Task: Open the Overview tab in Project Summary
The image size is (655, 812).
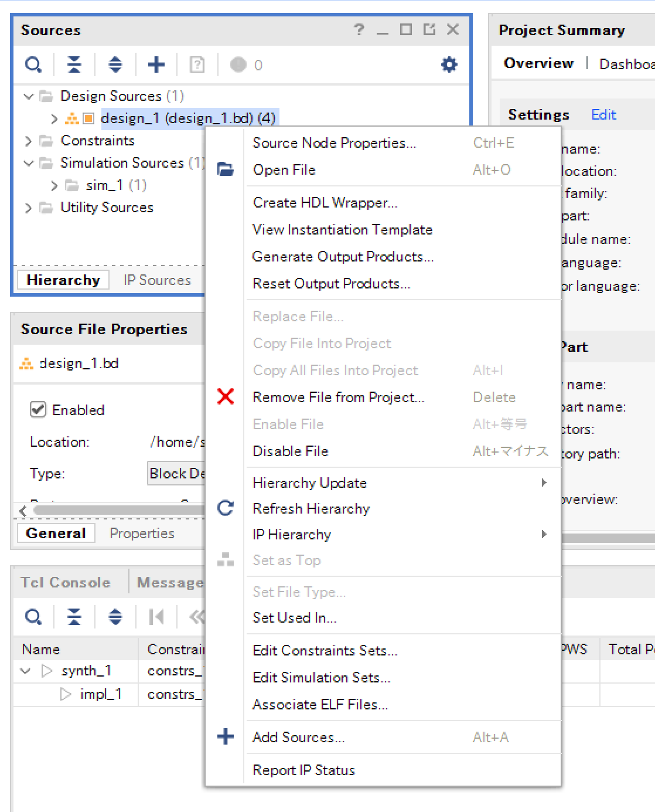Action: 538,63
